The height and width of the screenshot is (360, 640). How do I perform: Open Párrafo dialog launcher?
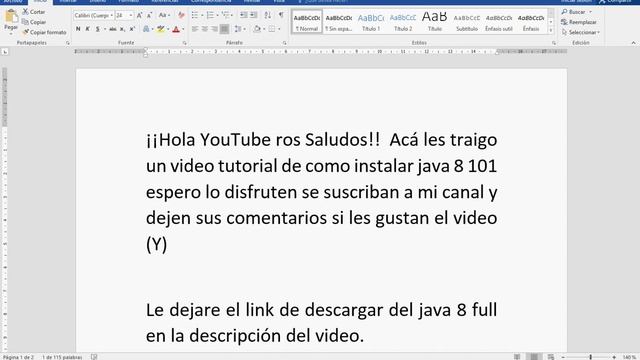click(284, 43)
